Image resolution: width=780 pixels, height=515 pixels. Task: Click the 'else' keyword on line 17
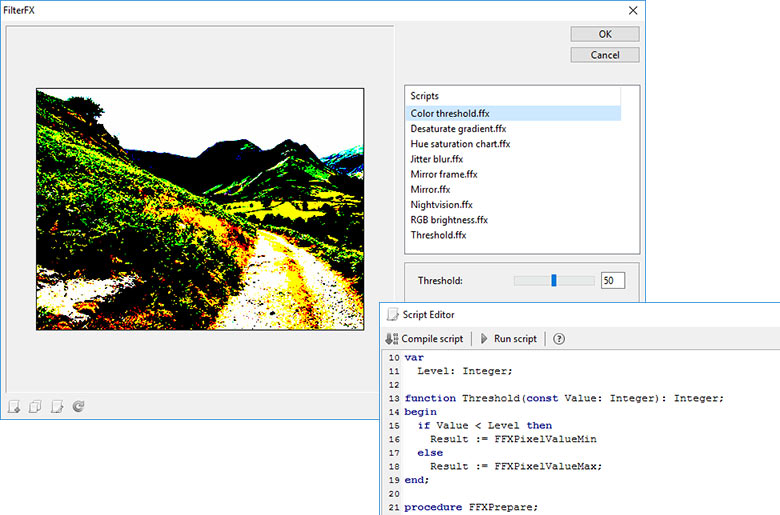tap(430, 453)
